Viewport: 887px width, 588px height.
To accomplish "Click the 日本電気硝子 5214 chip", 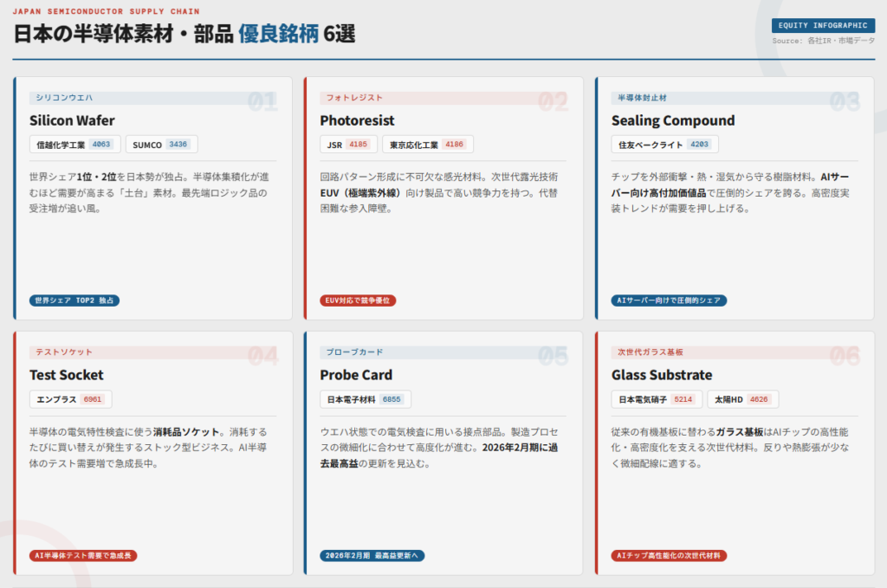I will (657, 399).
